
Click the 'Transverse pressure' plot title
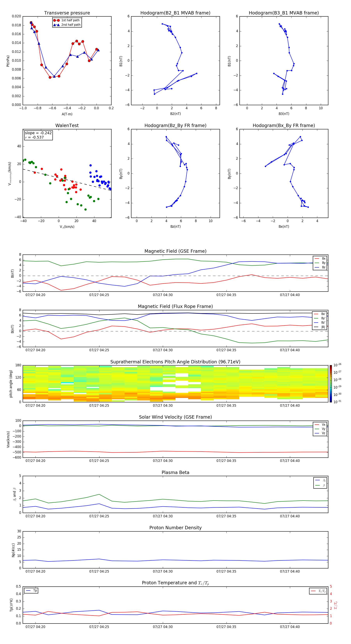[x=67, y=13]
